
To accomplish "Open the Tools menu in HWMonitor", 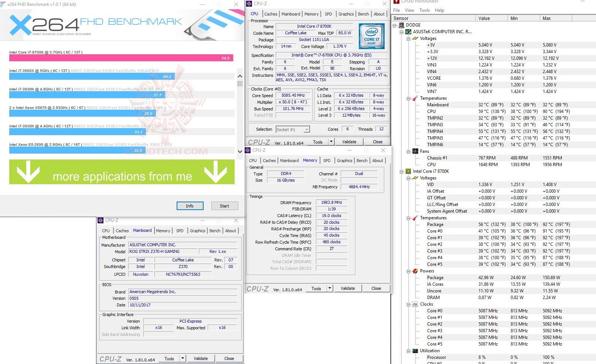I will coord(425,10).
